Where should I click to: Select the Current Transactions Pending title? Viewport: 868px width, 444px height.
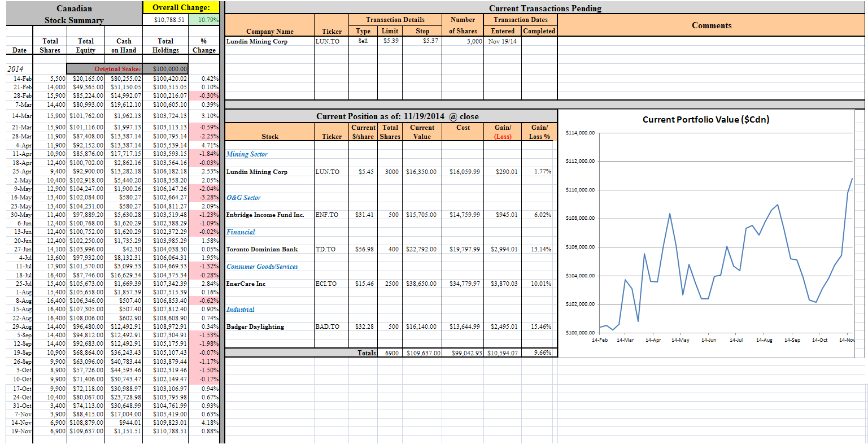(545, 8)
